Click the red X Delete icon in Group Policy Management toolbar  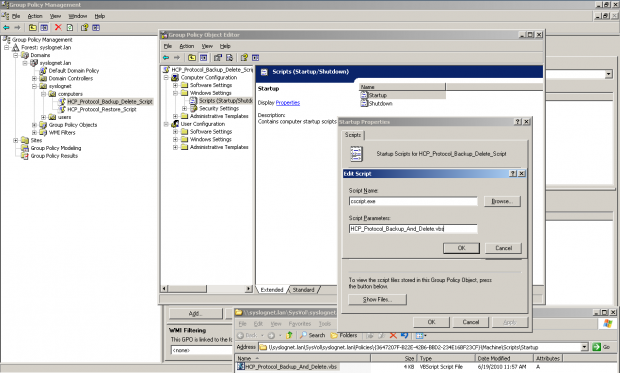(x=58, y=27)
